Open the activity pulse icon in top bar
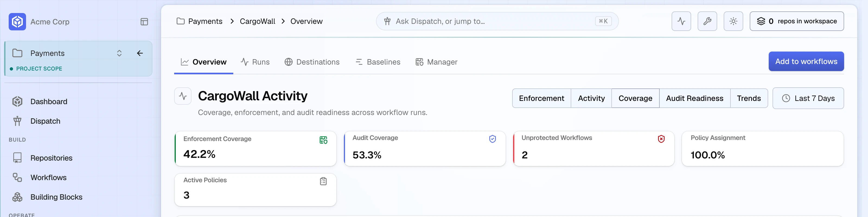 pos(681,21)
